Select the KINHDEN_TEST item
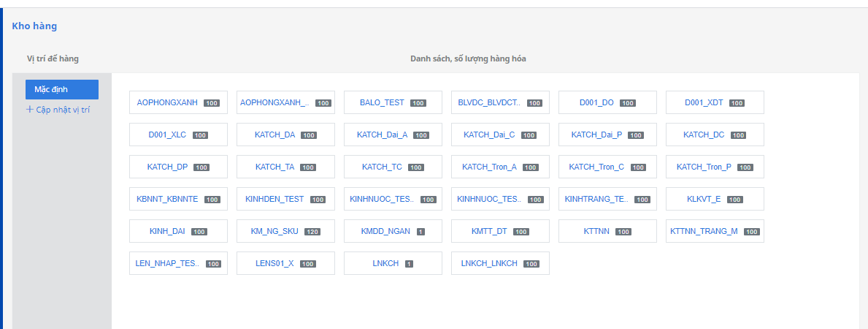The width and height of the screenshot is (868, 329). pos(274,199)
